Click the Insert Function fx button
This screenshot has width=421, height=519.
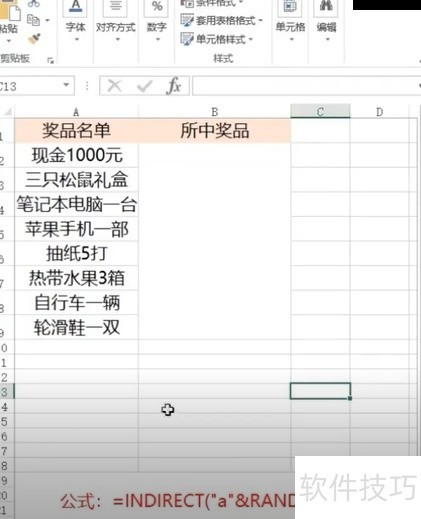174,86
